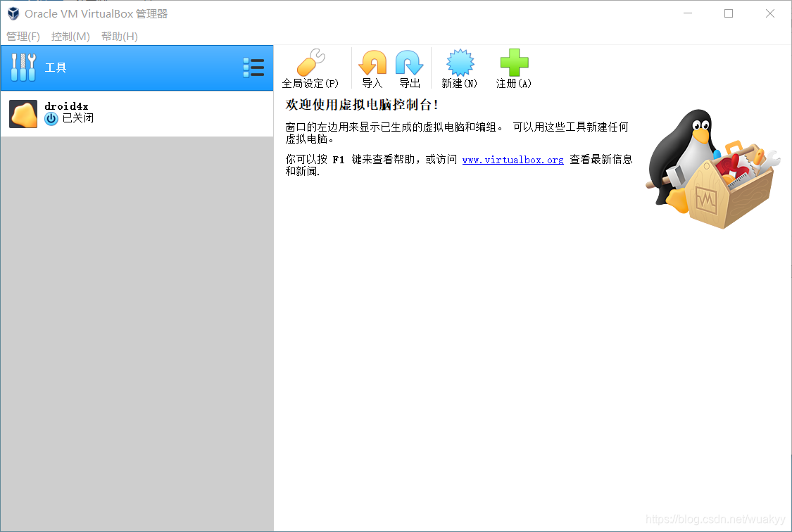Click the penguin toolbox illustration
792x532 pixels.
tap(712, 169)
